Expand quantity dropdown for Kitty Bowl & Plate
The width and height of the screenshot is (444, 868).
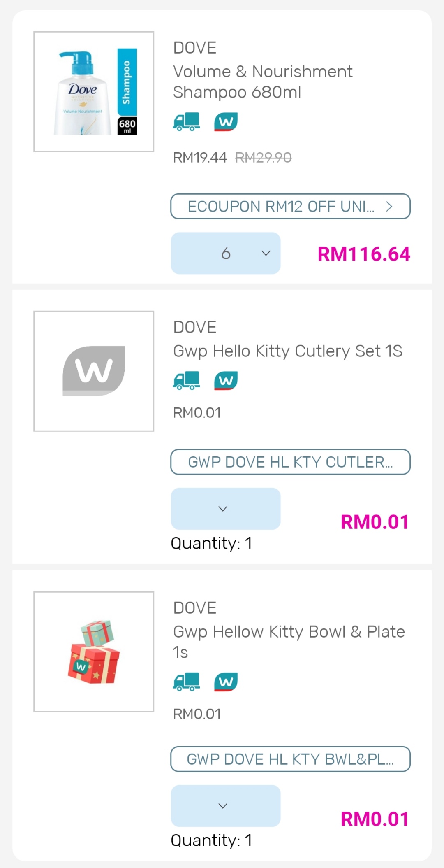pos(226,806)
